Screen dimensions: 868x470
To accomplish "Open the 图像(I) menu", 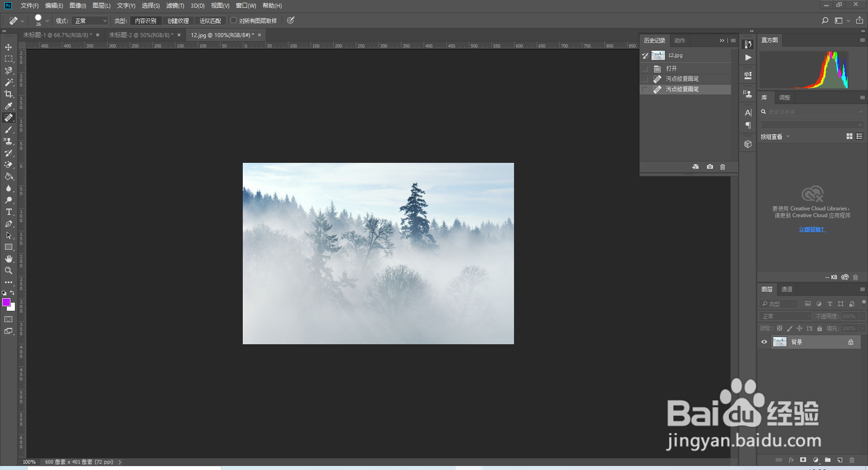I will click(78, 5).
